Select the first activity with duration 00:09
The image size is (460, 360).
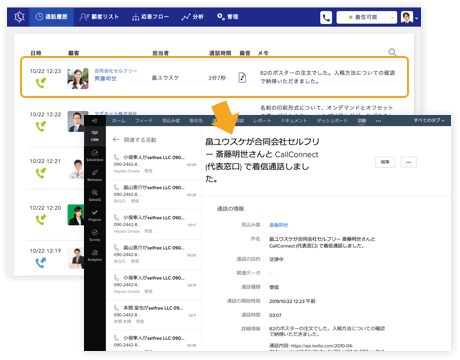tap(154, 164)
